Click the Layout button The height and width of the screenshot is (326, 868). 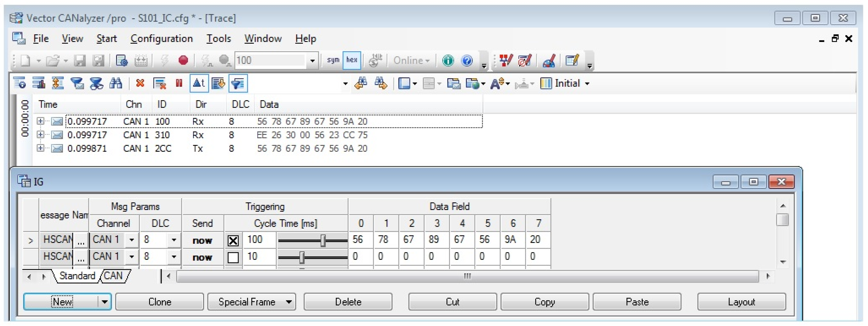pos(741,301)
